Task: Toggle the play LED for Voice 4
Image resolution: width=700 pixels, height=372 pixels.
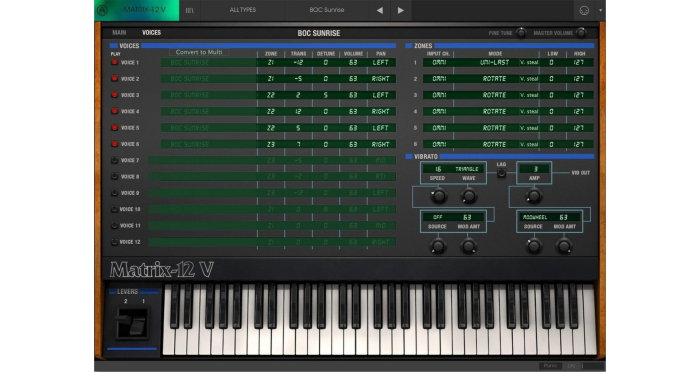Action: tap(115, 111)
